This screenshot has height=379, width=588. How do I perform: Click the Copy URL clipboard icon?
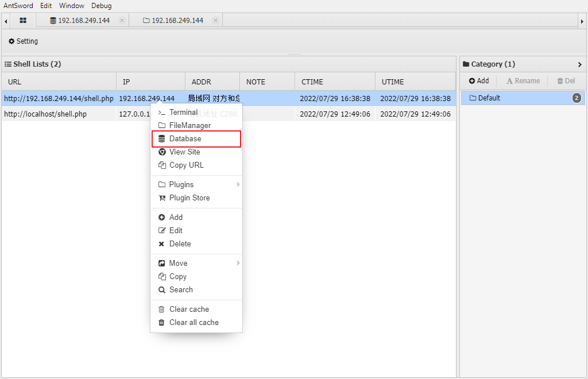coord(161,165)
